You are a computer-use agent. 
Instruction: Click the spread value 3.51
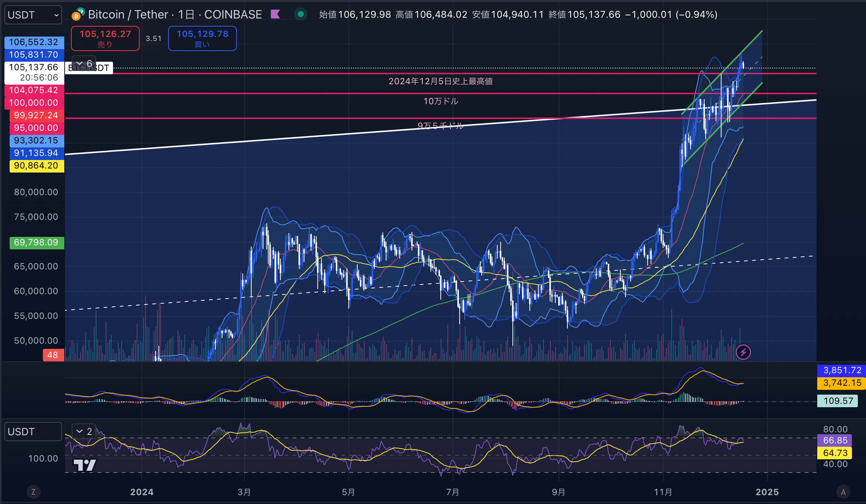154,38
